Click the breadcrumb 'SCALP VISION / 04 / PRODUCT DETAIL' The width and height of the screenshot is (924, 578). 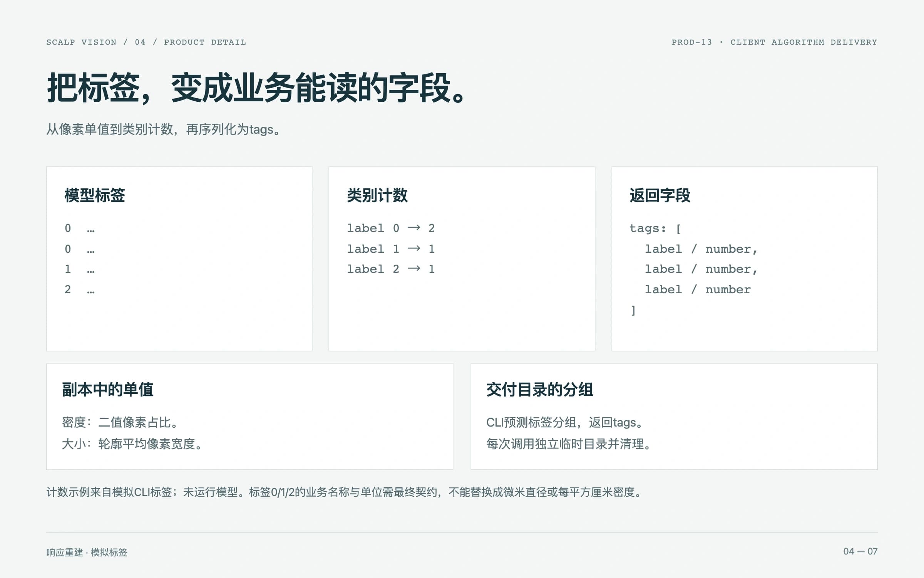[x=146, y=42]
